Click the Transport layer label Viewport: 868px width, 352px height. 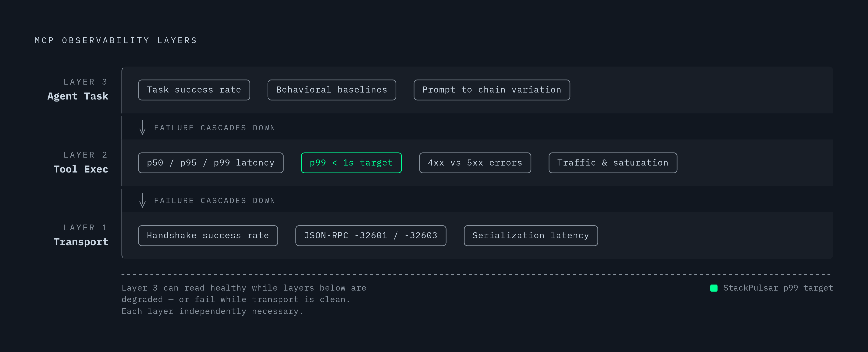point(81,242)
